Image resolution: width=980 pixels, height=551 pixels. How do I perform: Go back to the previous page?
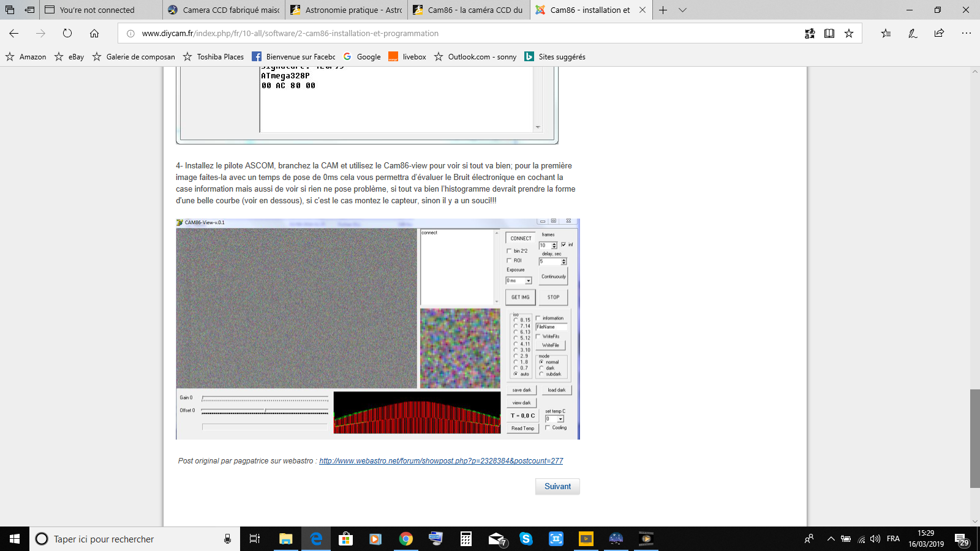14,34
